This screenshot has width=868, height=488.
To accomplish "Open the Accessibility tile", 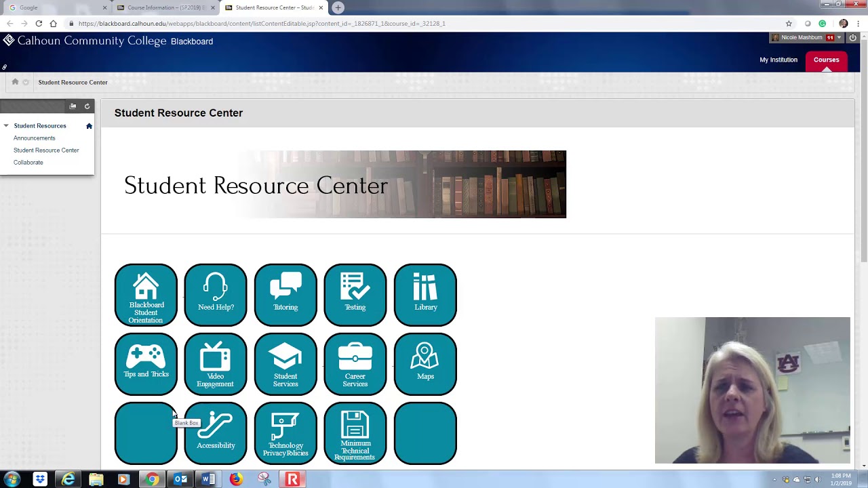I will [216, 433].
